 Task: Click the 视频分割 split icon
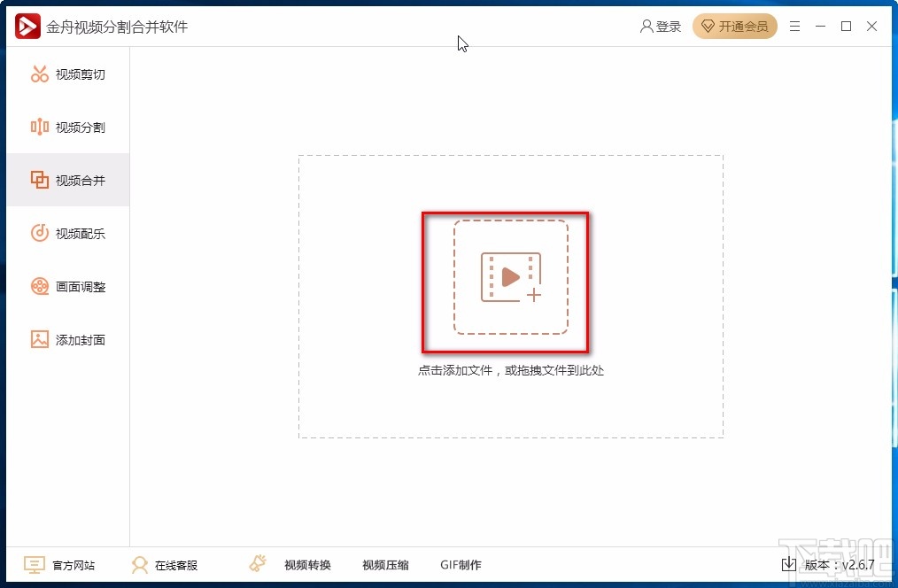coord(40,127)
